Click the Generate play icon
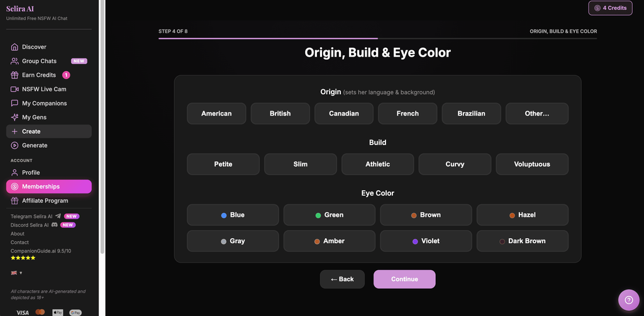Viewport: 644px width, 316px height. pos(15,145)
